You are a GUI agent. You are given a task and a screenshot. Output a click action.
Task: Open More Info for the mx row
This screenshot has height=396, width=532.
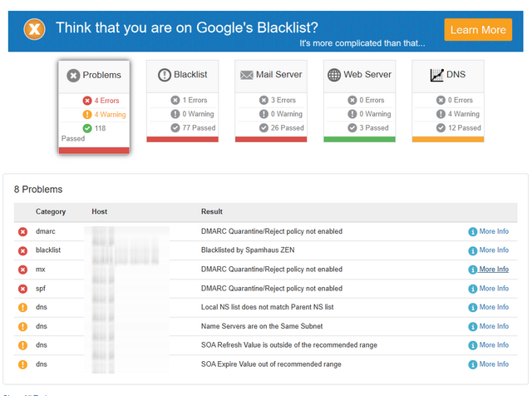(493, 270)
